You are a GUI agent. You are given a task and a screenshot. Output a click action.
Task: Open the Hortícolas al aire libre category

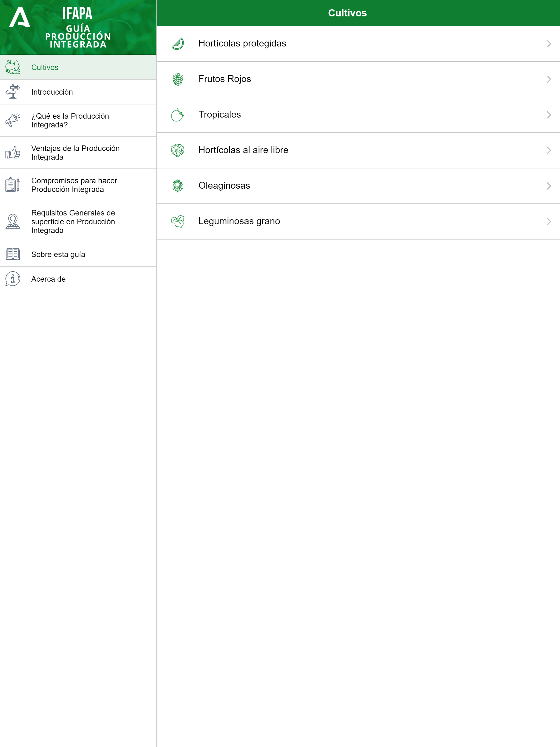click(358, 150)
